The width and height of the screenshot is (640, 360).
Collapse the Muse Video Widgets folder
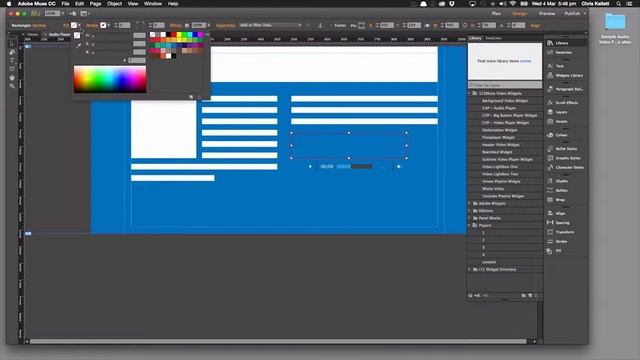pyautogui.click(x=469, y=93)
